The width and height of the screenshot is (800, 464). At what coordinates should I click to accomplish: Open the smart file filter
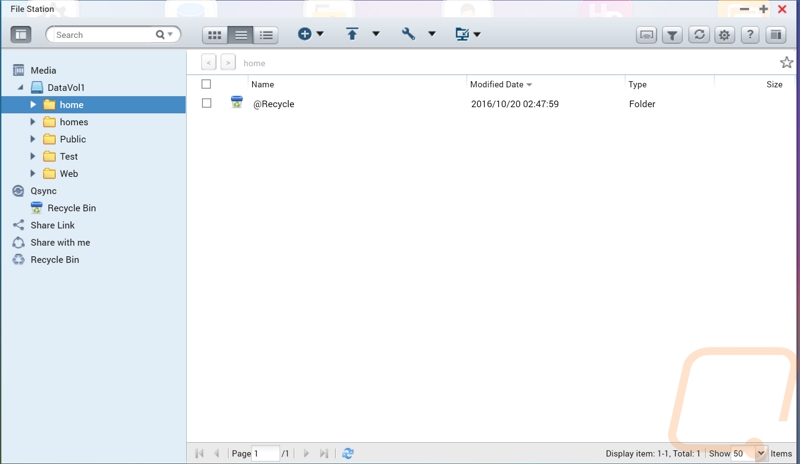672,35
